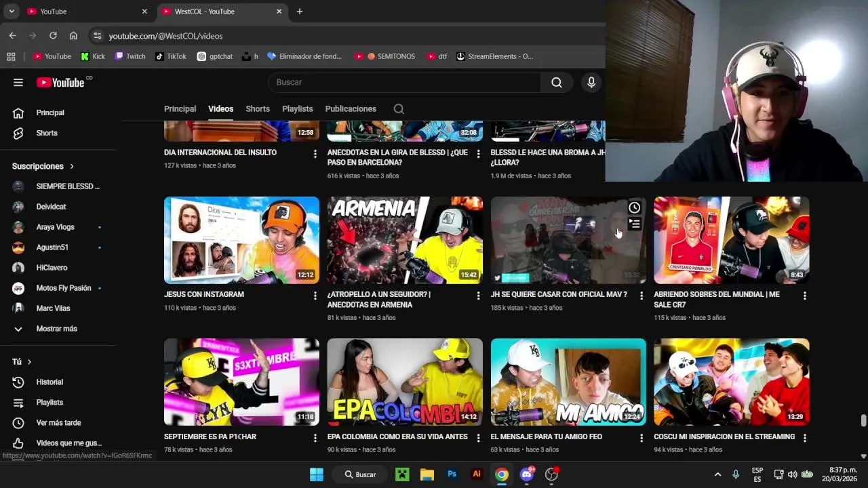Open the Kick bookmark
The image size is (868, 488).
tap(93, 56)
